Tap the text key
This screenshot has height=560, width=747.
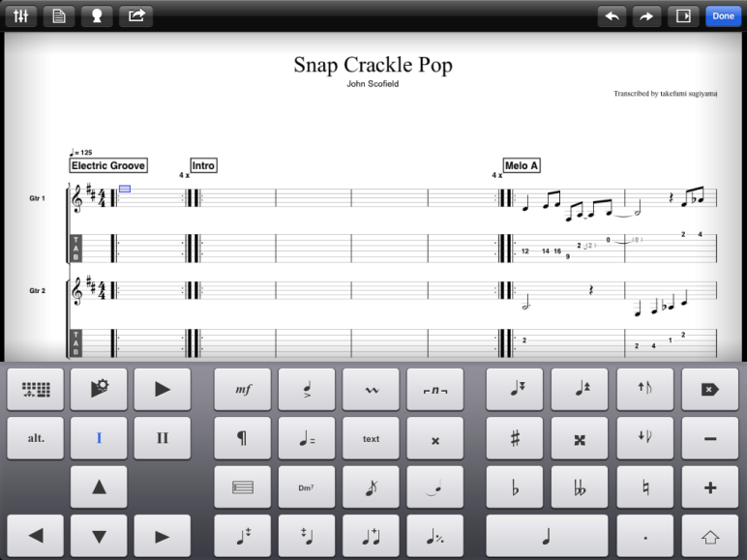click(x=372, y=438)
